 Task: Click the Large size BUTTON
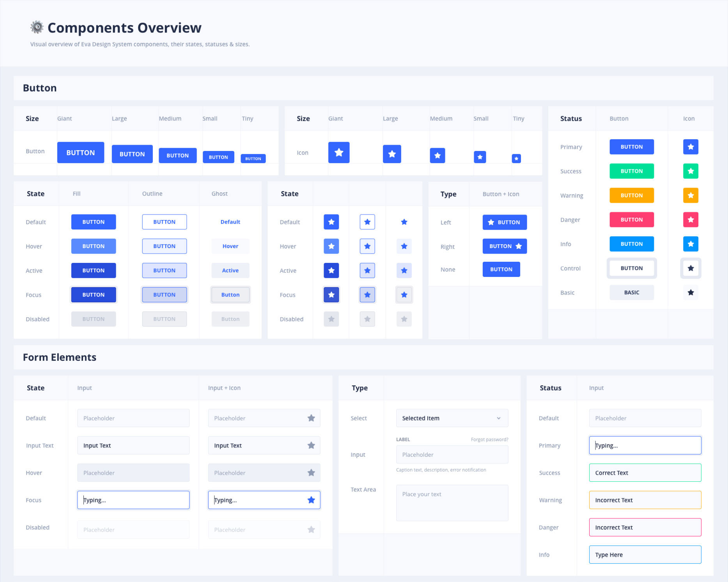click(x=132, y=154)
